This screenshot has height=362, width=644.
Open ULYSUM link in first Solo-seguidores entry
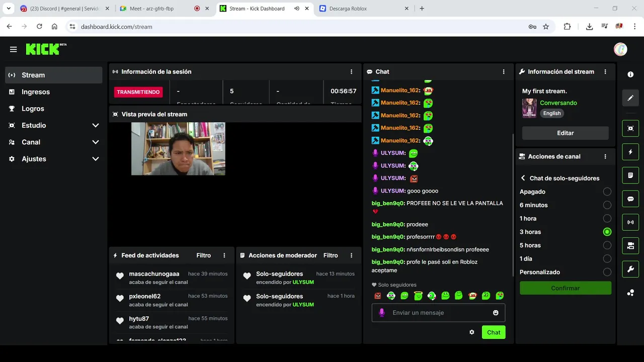(x=303, y=282)
